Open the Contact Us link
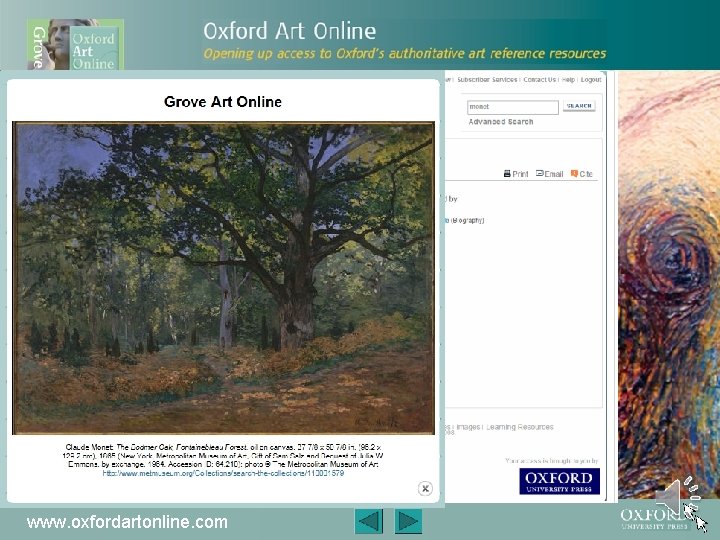The height and width of the screenshot is (540, 720). (x=540, y=79)
